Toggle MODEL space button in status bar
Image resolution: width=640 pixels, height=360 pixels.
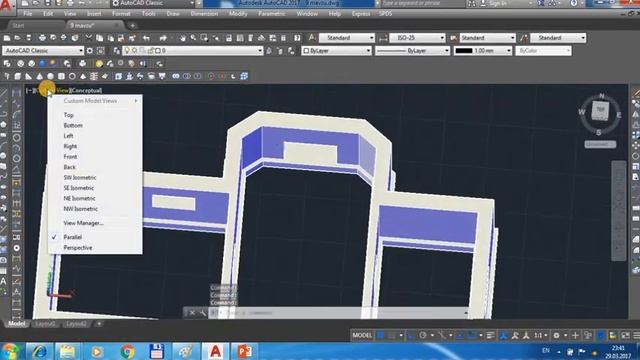point(362,336)
